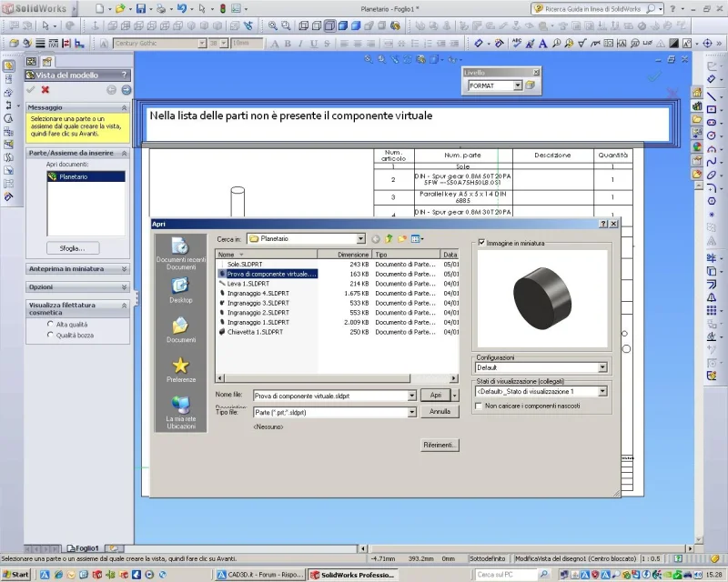Click the Save floppy disk icon
Screen dimensions: 728x582
pos(141,8)
